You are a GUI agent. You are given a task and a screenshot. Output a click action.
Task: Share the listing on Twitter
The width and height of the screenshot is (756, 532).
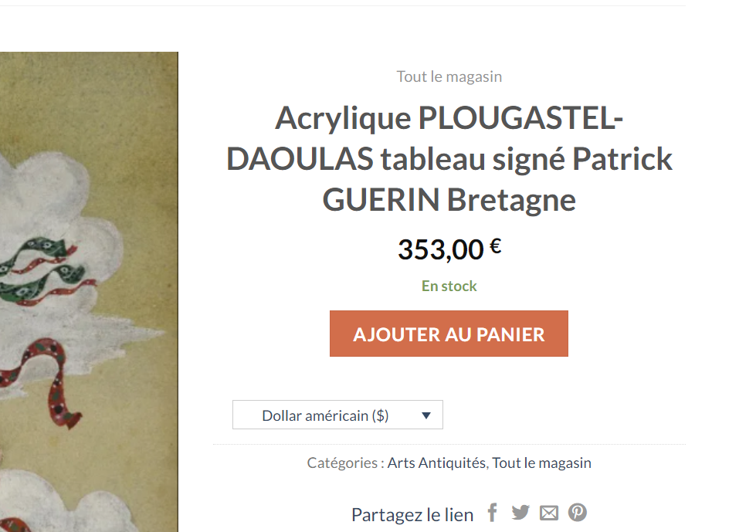[520, 513]
